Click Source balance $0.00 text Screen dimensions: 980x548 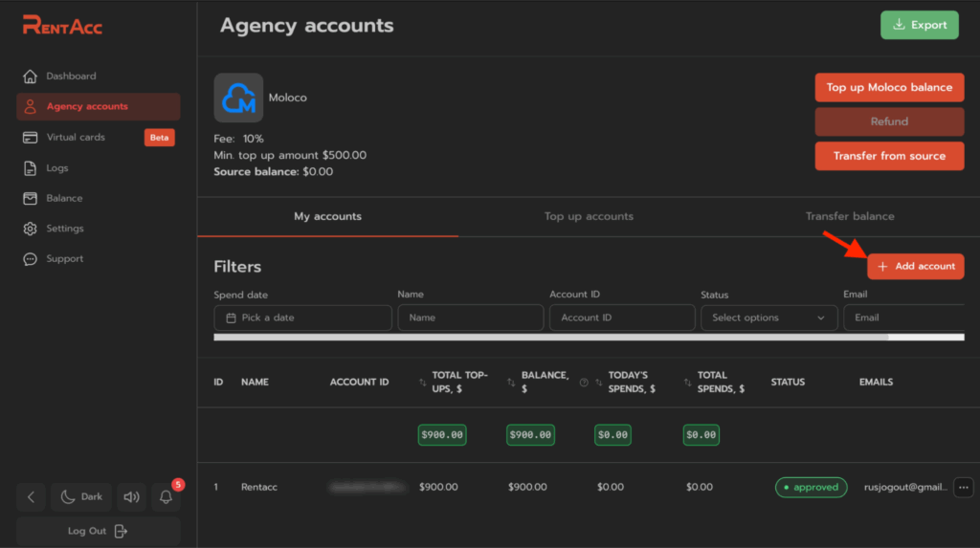pos(273,172)
